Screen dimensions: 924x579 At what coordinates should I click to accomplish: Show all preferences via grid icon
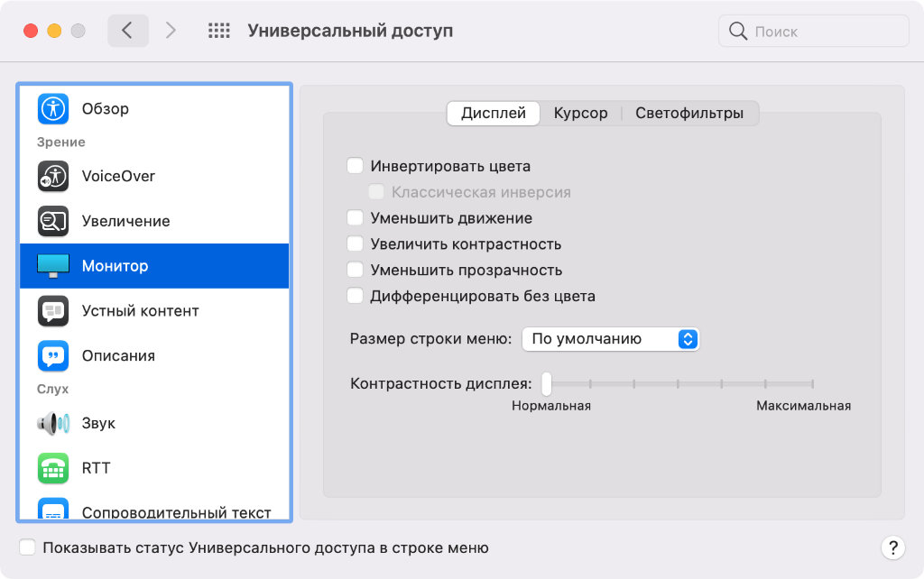[x=219, y=32]
